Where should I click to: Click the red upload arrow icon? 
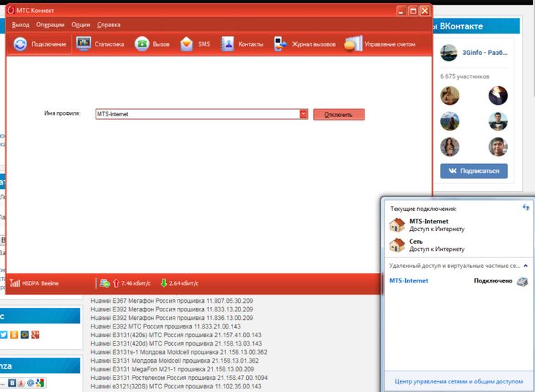(116, 283)
